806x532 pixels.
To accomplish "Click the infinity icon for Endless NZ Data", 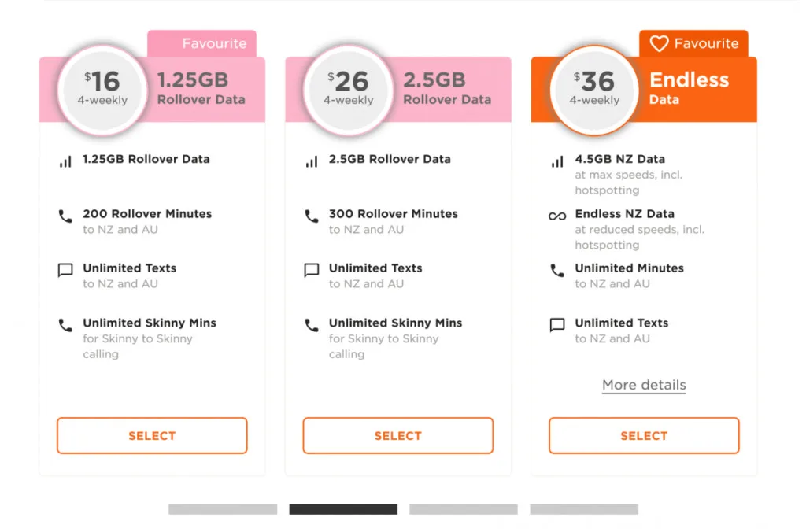I will (557, 216).
